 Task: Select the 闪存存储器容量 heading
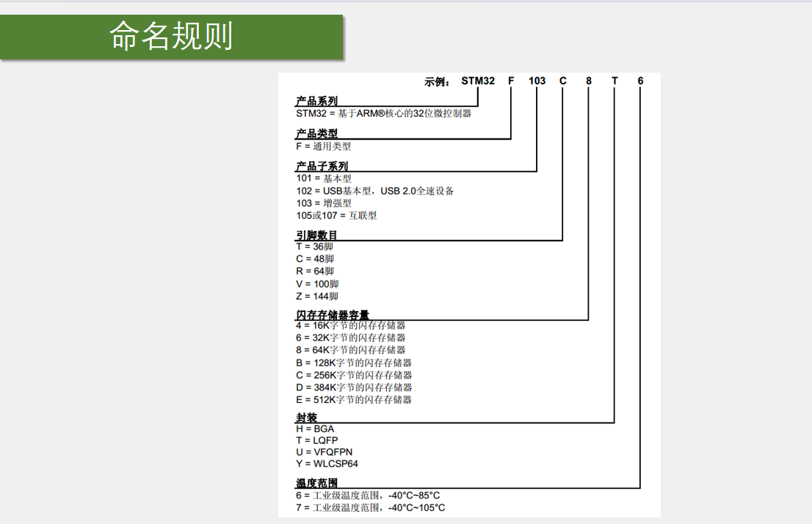tap(333, 315)
